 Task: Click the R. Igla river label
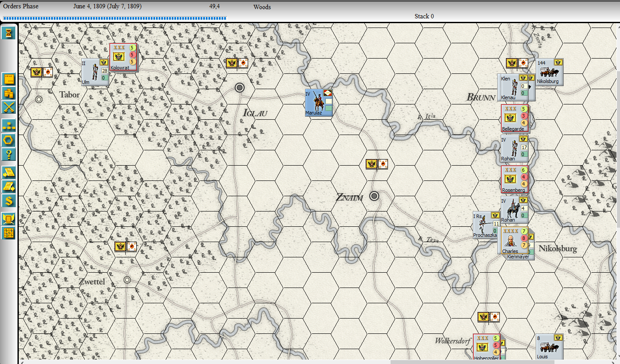tap(426, 116)
